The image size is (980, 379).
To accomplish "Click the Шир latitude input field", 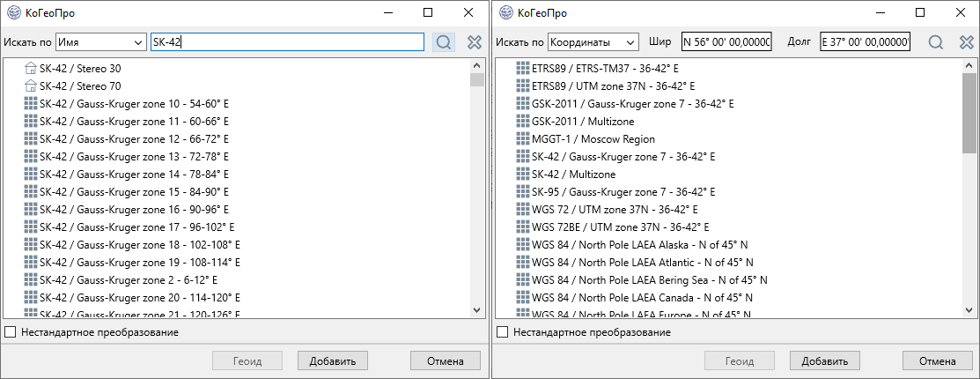I will 726,42.
